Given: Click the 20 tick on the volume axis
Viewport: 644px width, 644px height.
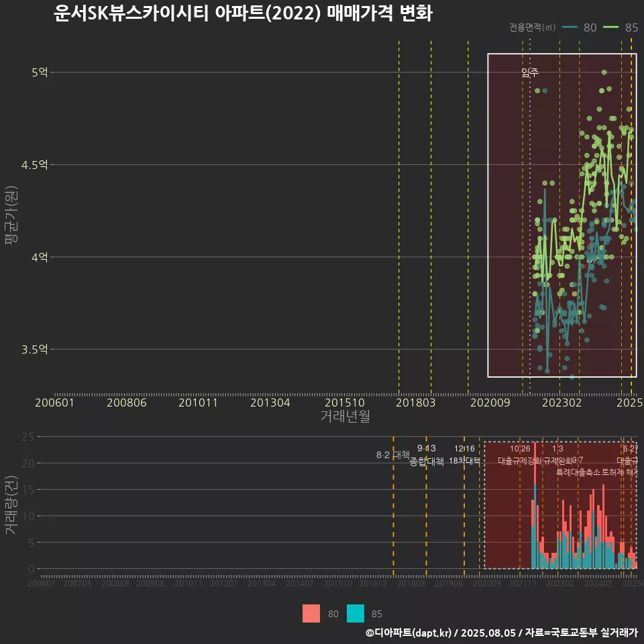Looking at the screenshot, I should click(x=28, y=464).
